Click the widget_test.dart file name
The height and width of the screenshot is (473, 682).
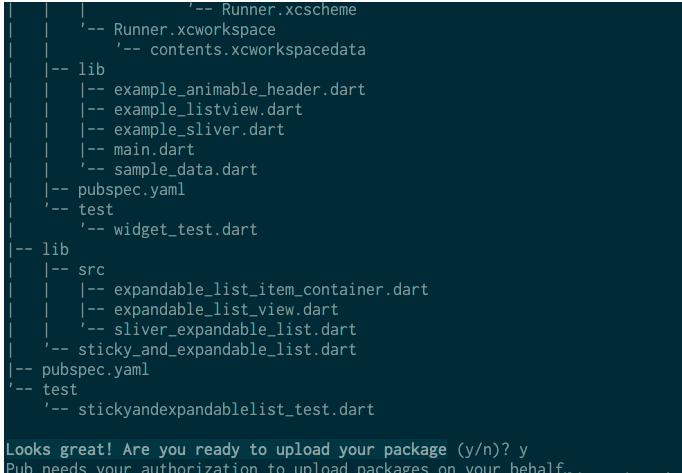point(201,229)
